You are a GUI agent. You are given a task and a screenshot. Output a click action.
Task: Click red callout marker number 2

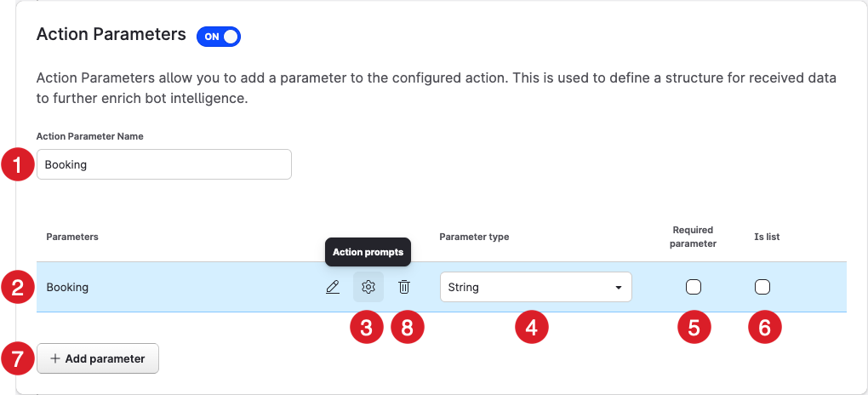click(17, 287)
